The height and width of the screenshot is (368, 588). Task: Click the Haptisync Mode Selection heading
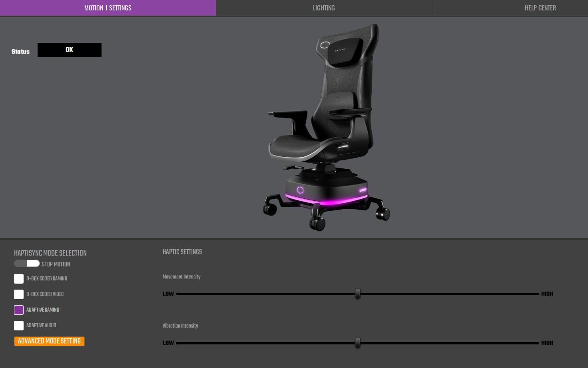point(50,253)
